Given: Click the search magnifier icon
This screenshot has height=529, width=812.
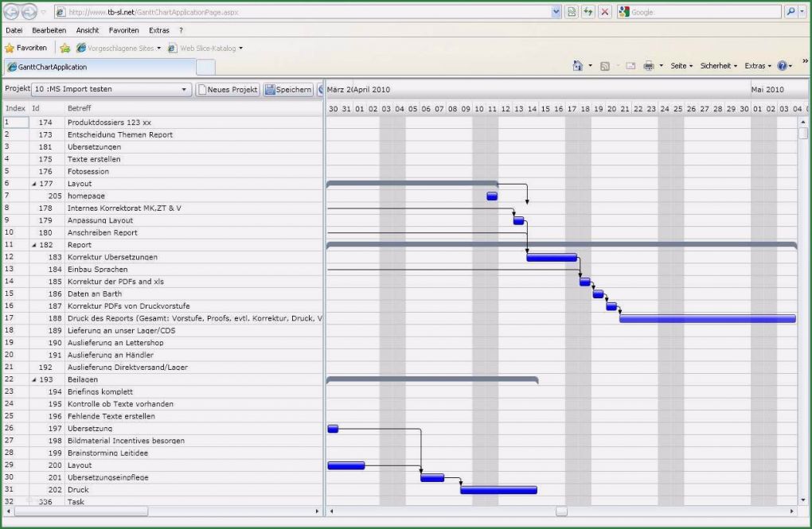Looking at the screenshot, I should [x=791, y=11].
